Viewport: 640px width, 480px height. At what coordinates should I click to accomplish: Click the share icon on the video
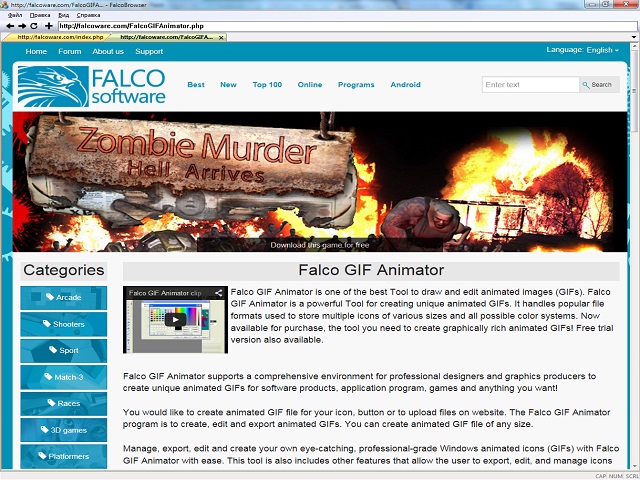tap(217, 293)
